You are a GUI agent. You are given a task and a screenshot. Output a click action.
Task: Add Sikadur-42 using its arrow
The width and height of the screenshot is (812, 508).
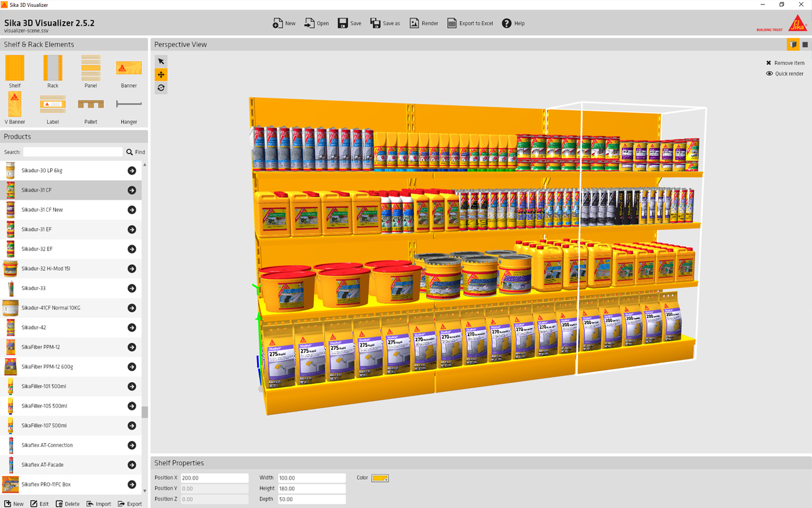coord(132,327)
